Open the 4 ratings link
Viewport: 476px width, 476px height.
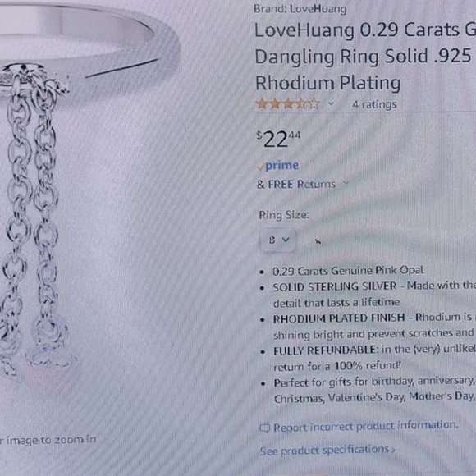pyautogui.click(x=374, y=104)
